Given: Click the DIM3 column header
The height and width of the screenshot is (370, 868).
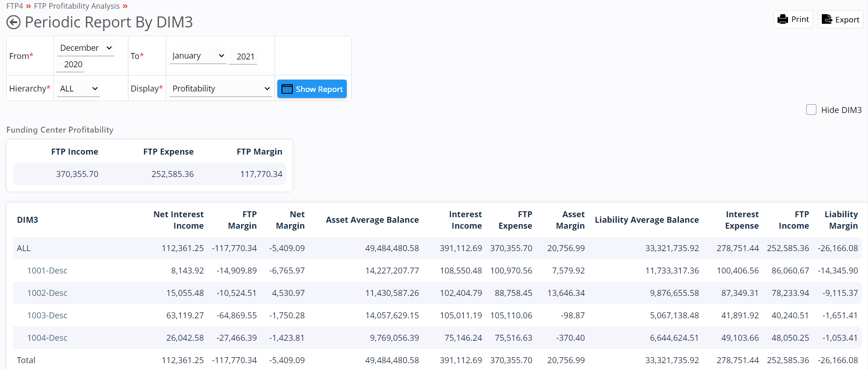Looking at the screenshot, I should 27,220.
